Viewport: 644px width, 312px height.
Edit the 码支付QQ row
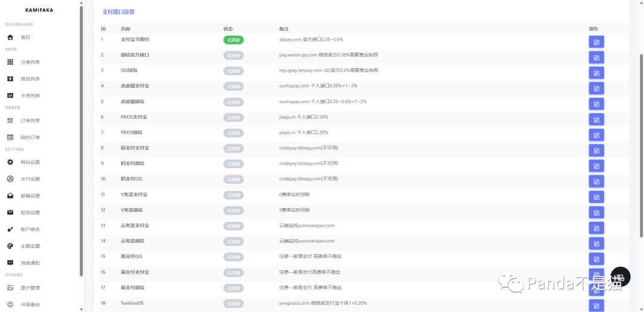596,181
